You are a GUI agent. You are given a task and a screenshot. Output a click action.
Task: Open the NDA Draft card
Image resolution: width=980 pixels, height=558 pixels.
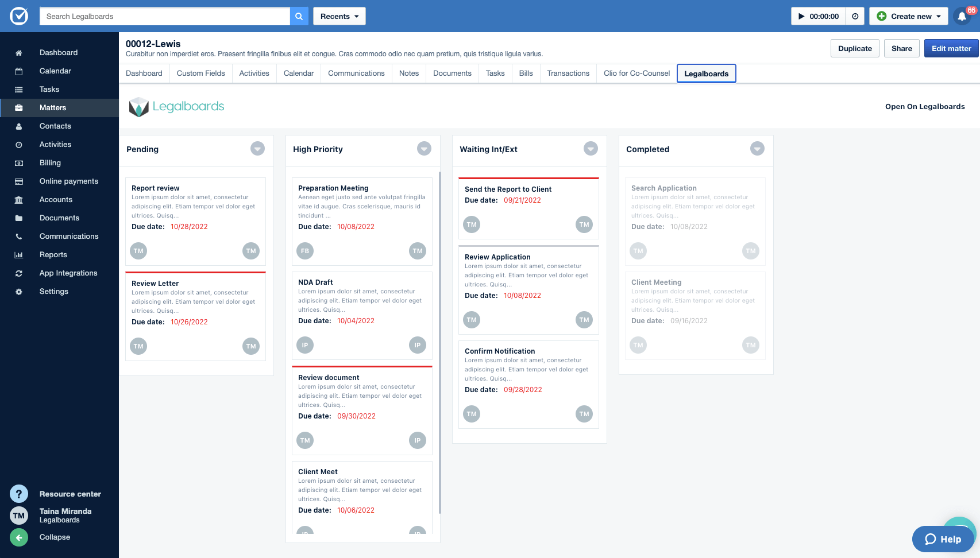point(362,316)
